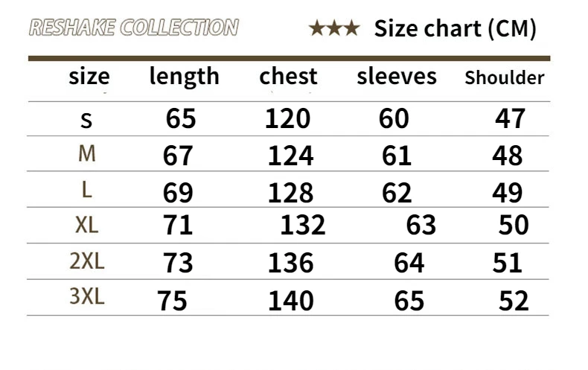Screen dimensions: 588x370
Task: Click the M size row label
Action: (87, 153)
